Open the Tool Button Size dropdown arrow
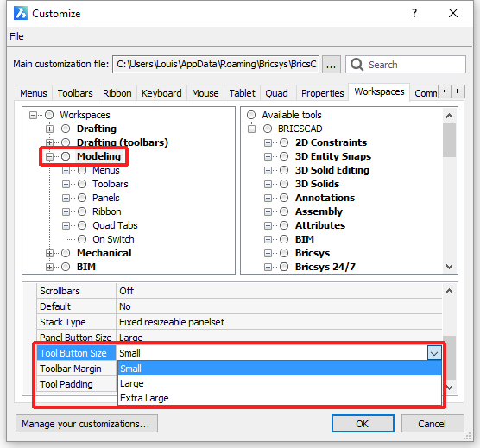The height and width of the screenshot is (448, 480). (434, 353)
